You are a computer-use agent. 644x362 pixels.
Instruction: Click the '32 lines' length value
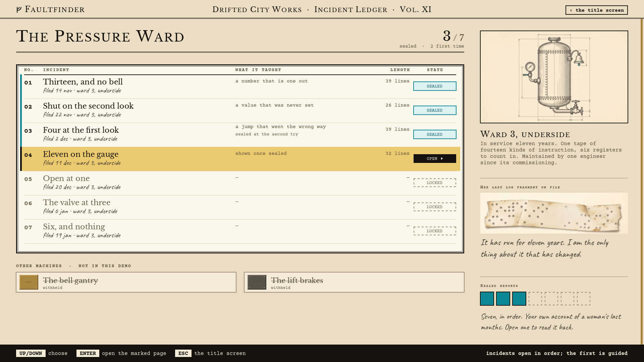point(397,154)
